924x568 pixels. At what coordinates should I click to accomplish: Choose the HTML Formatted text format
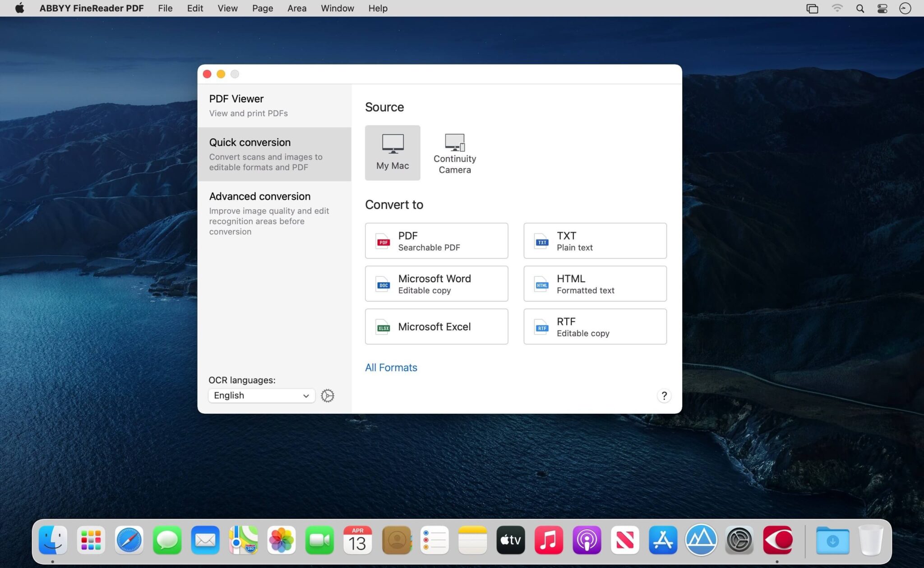594,284
